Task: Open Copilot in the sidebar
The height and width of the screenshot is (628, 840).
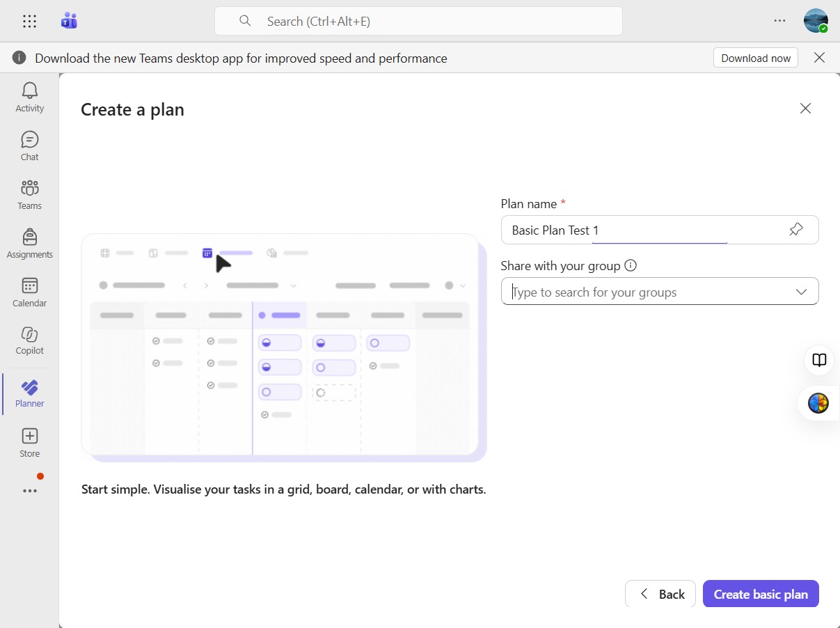Action: 30,340
